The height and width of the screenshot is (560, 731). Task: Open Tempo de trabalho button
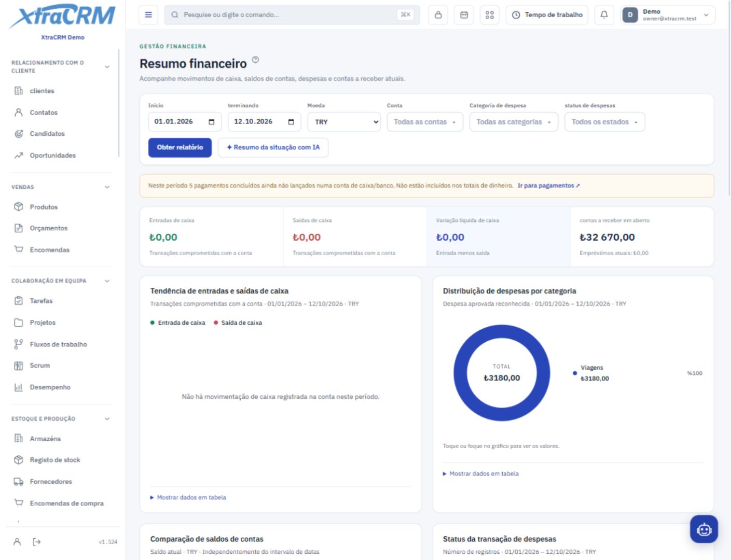click(x=547, y=15)
